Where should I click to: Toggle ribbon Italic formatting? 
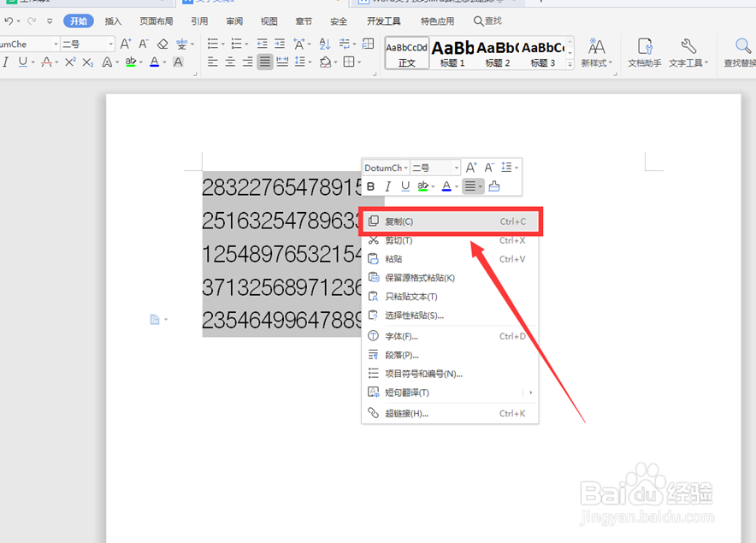coord(6,62)
